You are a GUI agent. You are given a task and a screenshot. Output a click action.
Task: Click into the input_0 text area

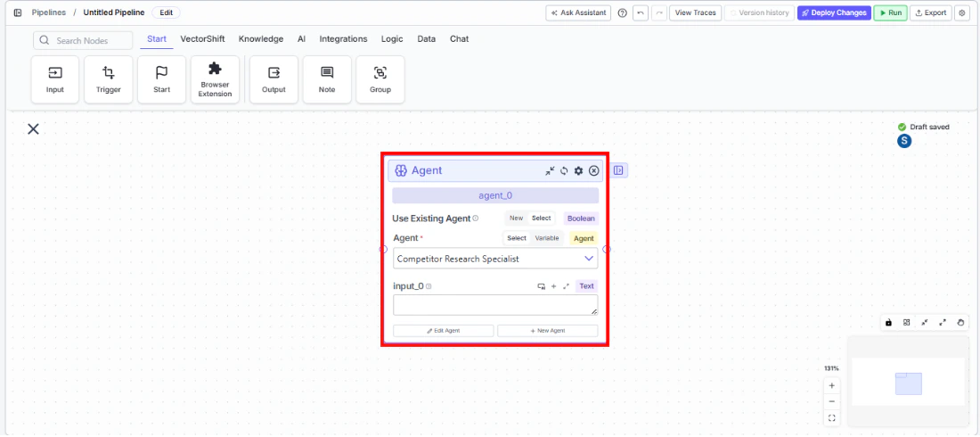[495, 305]
